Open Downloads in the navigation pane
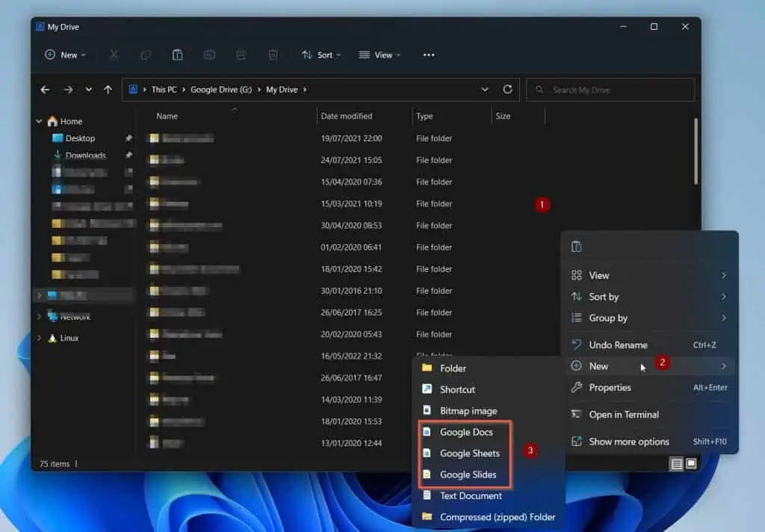The height and width of the screenshot is (532, 765). click(x=79, y=155)
